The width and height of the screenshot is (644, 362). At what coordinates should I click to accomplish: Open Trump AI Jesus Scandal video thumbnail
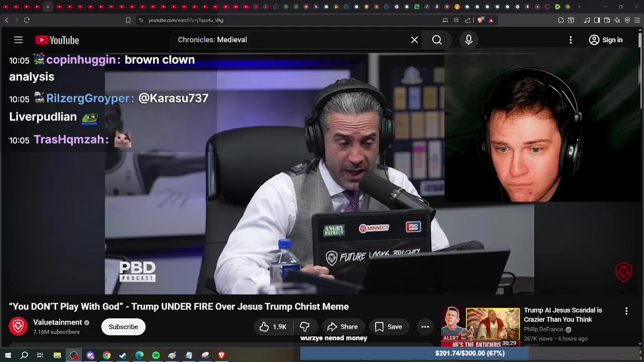480,327
